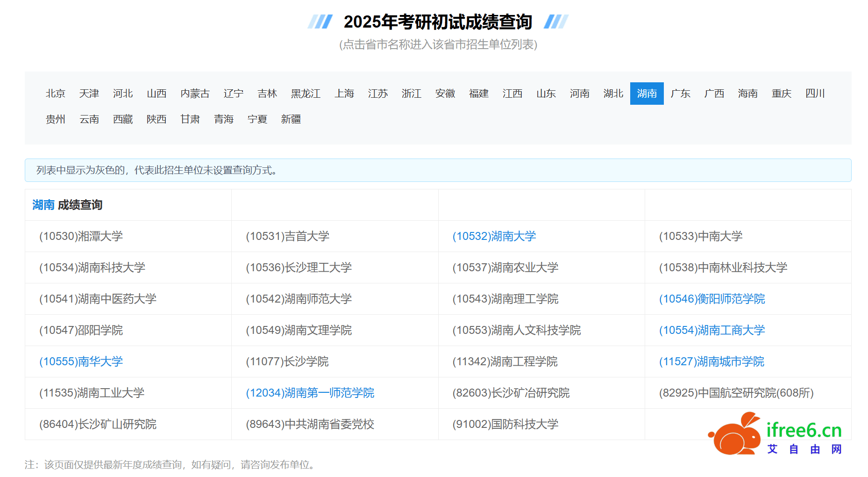Open (10532)湖南大学 score query link
This screenshot has height=477, width=868.
click(494, 236)
